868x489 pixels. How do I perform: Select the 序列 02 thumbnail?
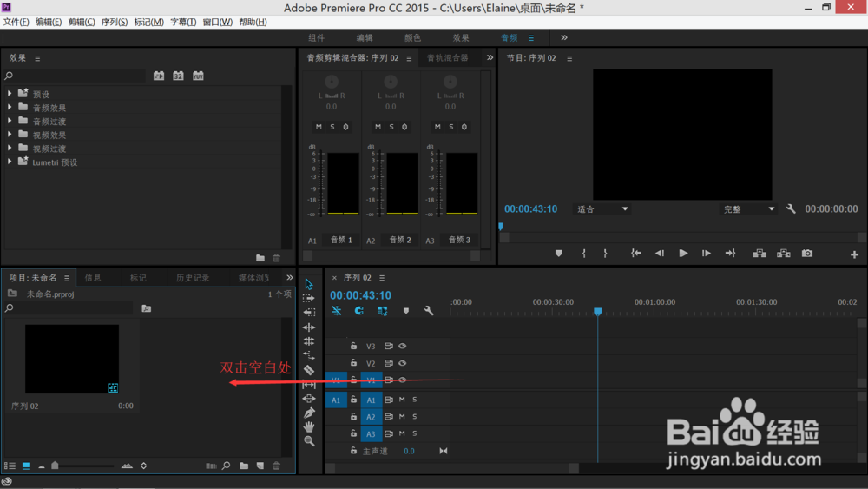coord(72,359)
